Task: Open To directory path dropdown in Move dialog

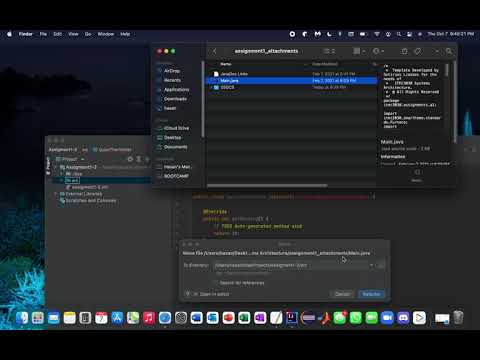Action: (371, 266)
